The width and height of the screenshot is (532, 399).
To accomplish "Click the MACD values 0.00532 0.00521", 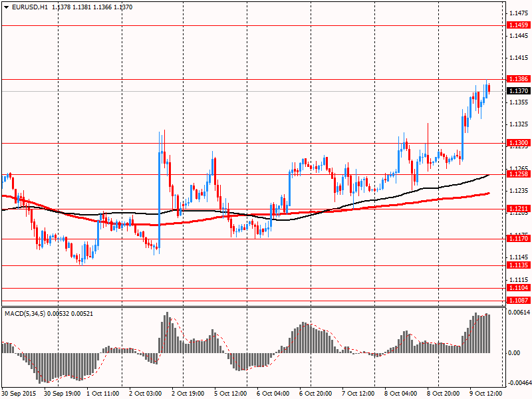I will pyautogui.click(x=70, y=314).
